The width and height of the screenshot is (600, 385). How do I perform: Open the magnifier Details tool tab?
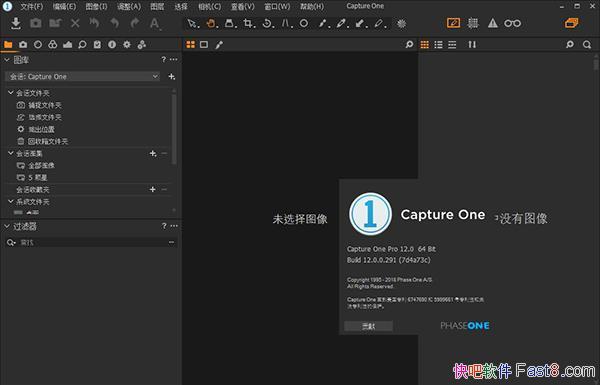pos(82,45)
